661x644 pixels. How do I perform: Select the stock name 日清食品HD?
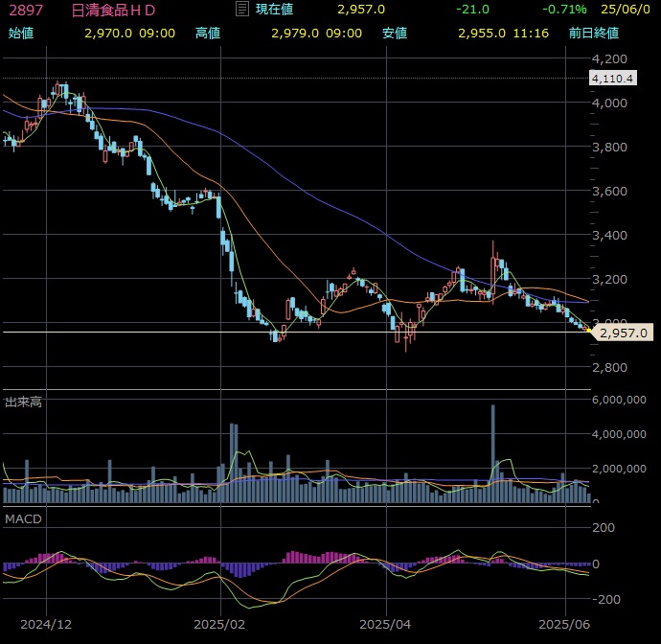(x=113, y=11)
